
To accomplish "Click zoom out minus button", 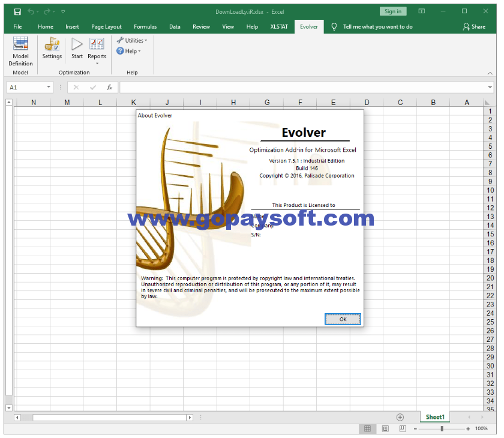I will [x=415, y=428].
